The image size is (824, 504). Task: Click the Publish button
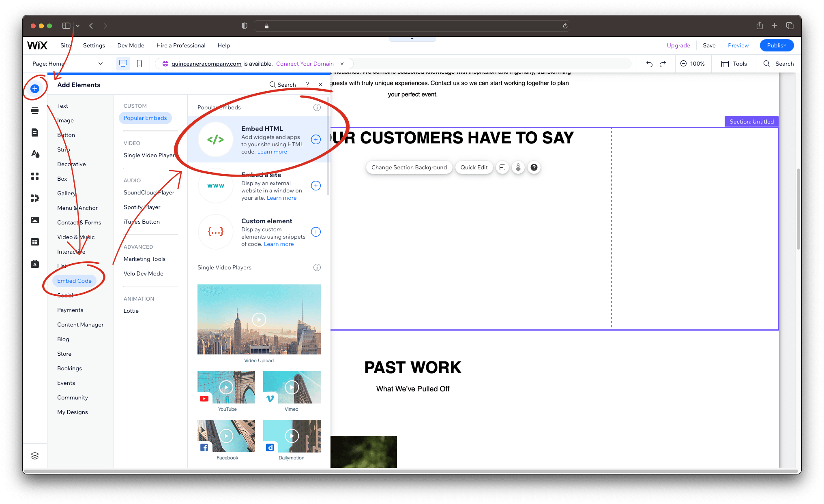pos(777,45)
